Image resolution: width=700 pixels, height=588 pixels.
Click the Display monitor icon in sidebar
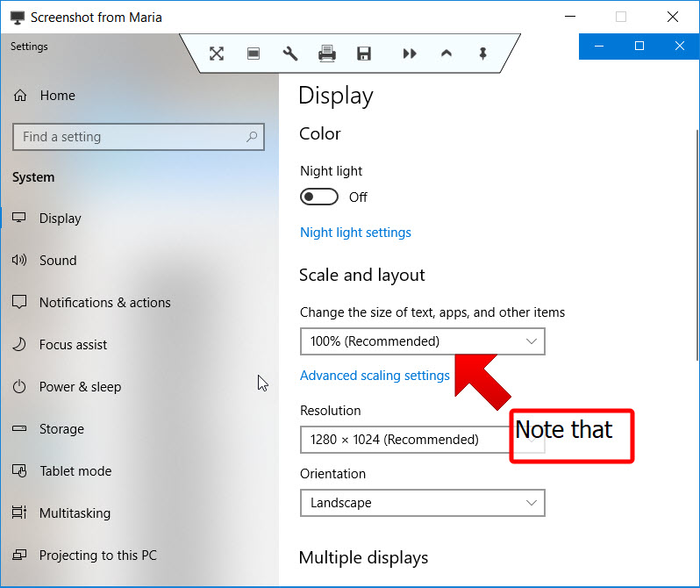(x=19, y=218)
